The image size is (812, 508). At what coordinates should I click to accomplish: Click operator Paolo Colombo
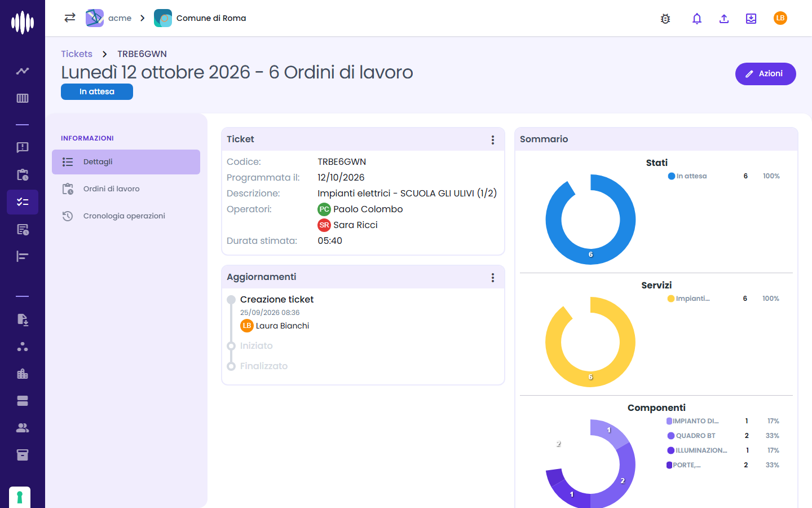point(360,209)
